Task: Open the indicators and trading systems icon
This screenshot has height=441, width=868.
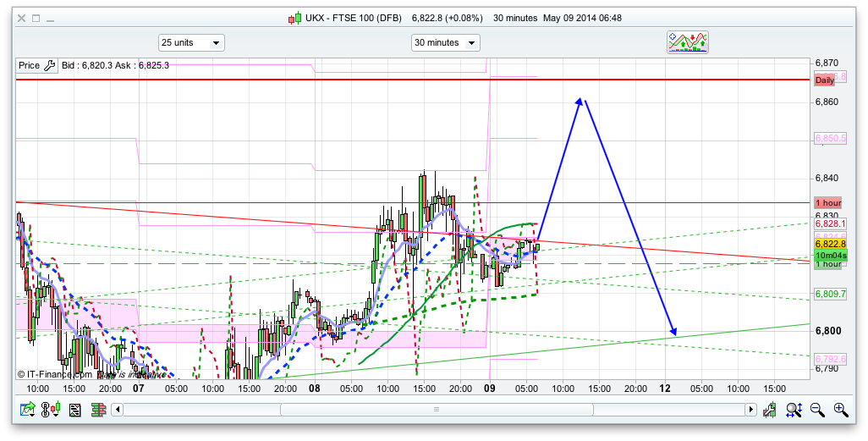Action: [x=687, y=42]
